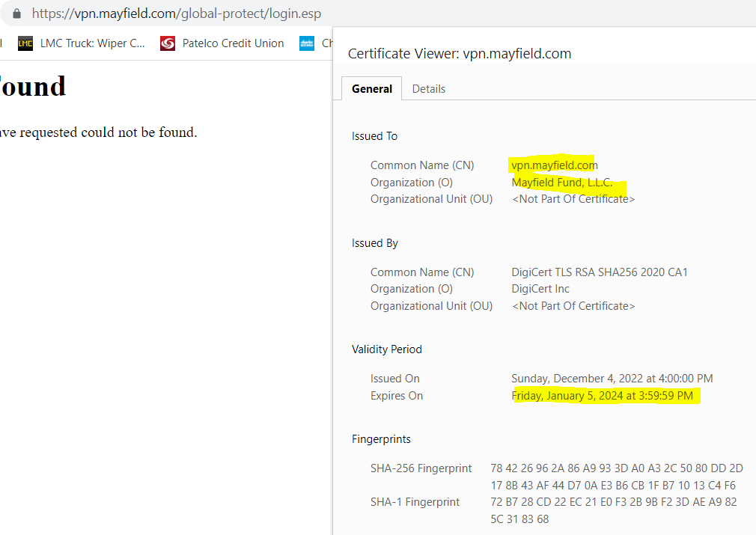Click the Issued On label
Screen dimensions: 756x535
(x=395, y=379)
